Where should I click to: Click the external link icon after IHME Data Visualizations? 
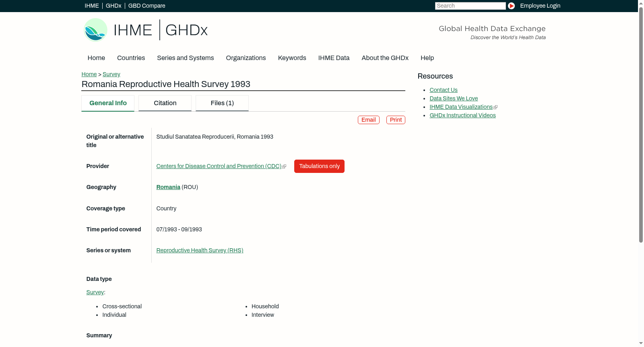pyautogui.click(x=495, y=107)
